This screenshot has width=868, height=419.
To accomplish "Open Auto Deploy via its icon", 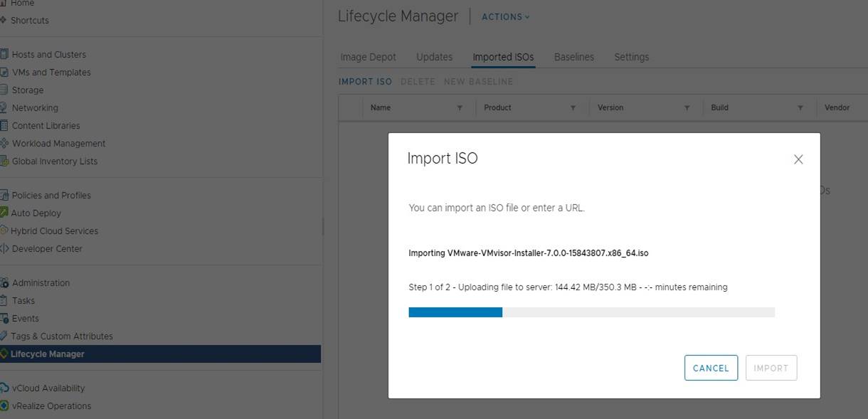I will (x=4, y=213).
